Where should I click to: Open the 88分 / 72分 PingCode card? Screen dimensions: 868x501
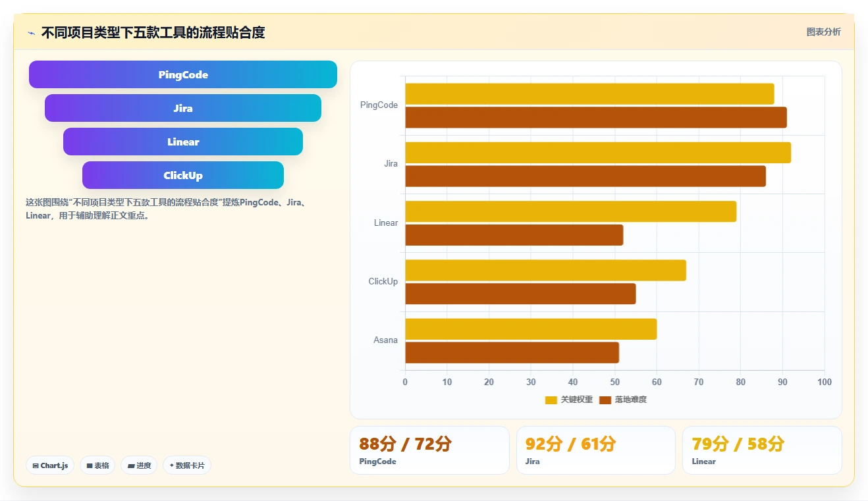(429, 450)
